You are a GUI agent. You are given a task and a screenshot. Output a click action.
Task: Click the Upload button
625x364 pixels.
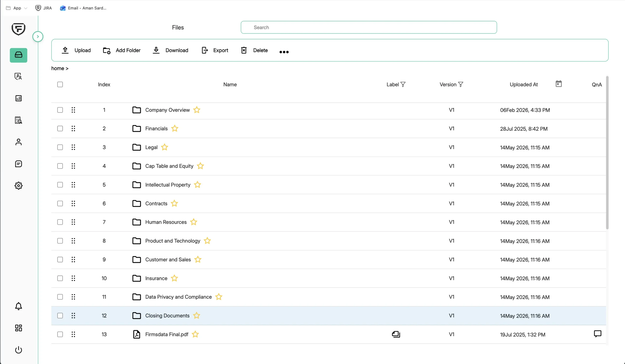(76, 50)
